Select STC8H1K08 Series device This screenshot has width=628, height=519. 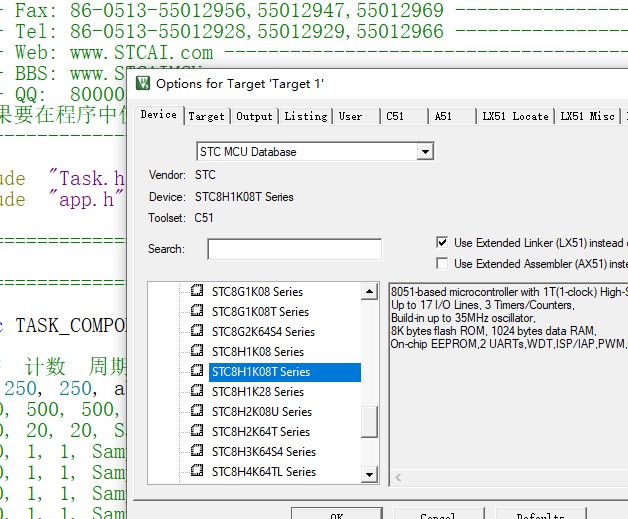(258, 352)
